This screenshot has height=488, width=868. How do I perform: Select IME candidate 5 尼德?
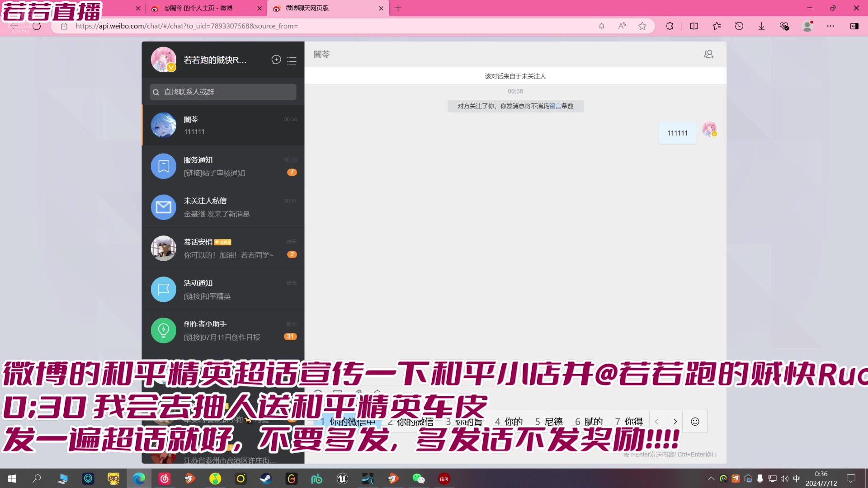tap(549, 422)
